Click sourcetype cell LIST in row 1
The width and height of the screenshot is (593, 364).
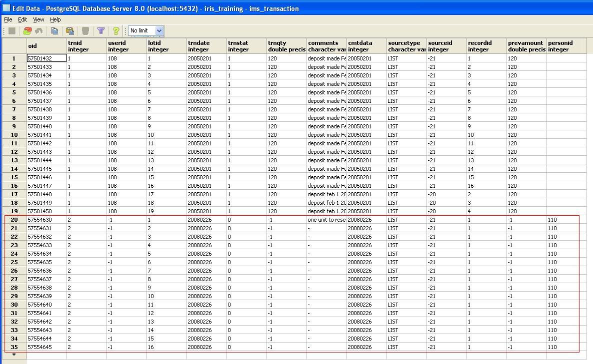(x=407, y=58)
